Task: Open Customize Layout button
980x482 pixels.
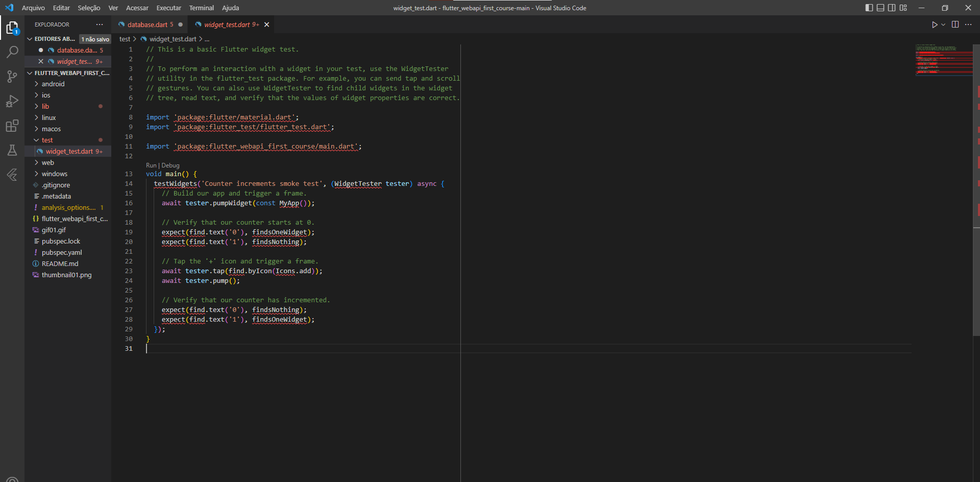Action: click(x=903, y=8)
